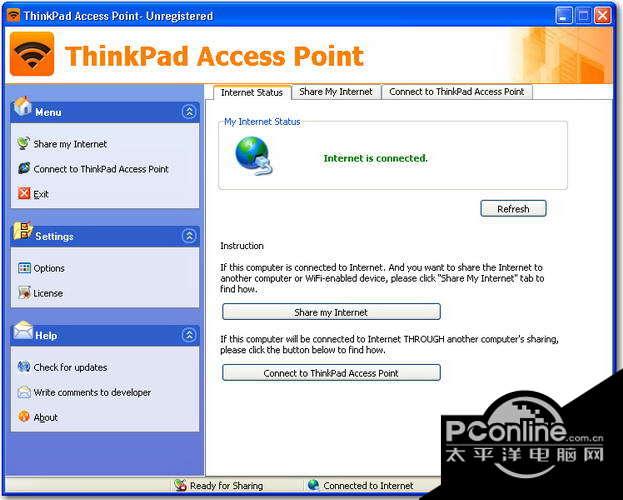
Task: Open the Share My Internet tab
Action: tap(336, 92)
